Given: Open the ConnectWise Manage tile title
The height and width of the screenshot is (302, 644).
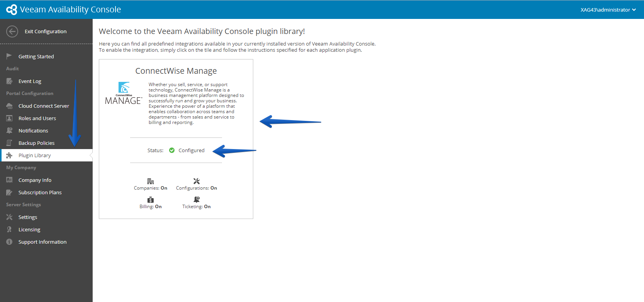Looking at the screenshot, I should pyautogui.click(x=176, y=71).
